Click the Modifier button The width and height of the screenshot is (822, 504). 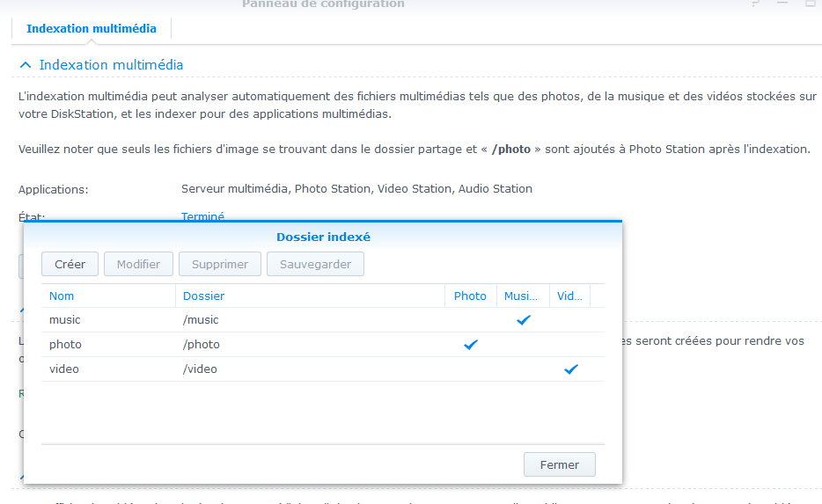click(x=138, y=264)
